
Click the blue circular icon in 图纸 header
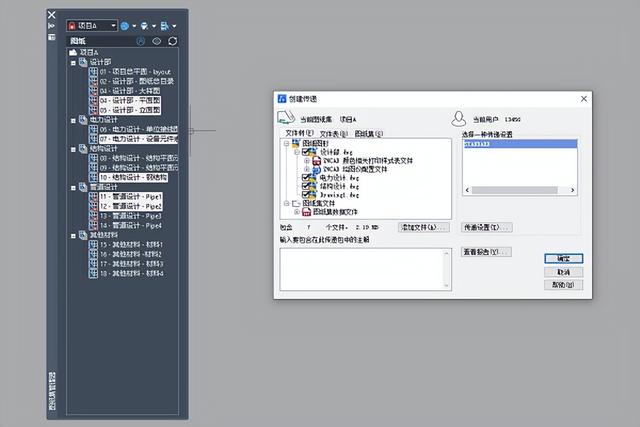[141, 41]
